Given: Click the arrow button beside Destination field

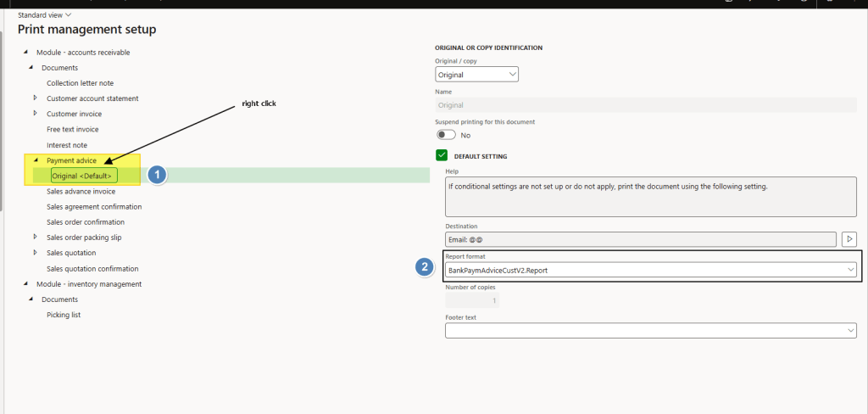Looking at the screenshot, I should [x=848, y=239].
